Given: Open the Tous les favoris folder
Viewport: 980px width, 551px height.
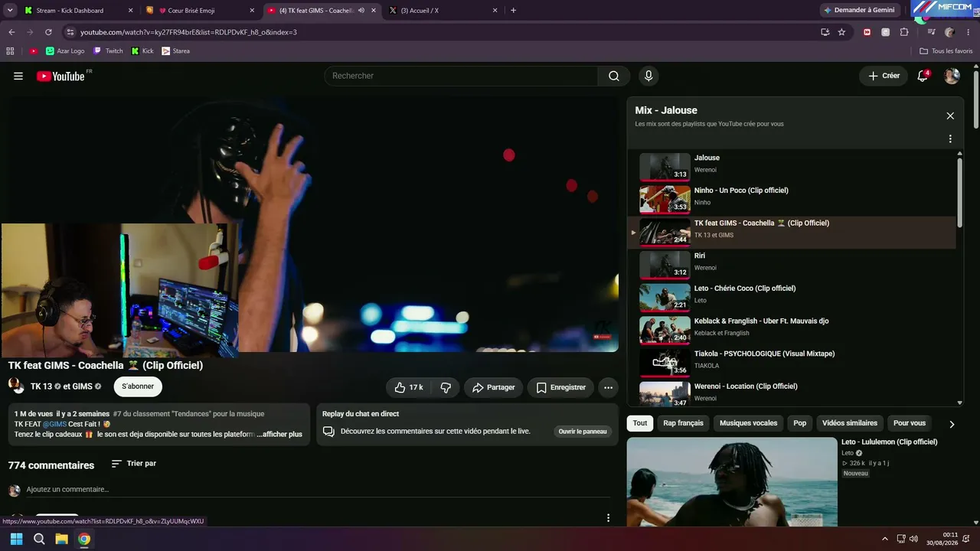Looking at the screenshot, I should 946,51.
